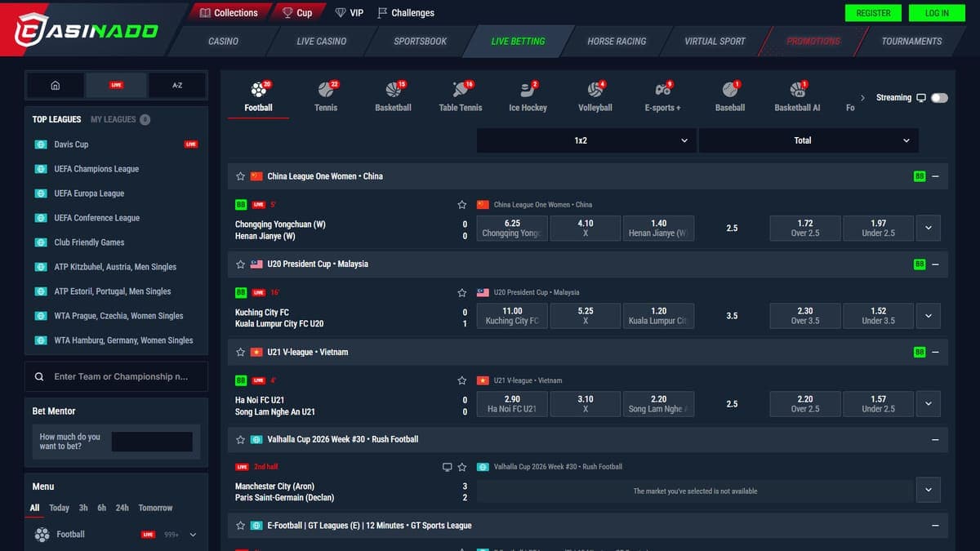The width and height of the screenshot is (980, 551).
Task: Expand more markets for Manchester City (Aron) match
Action: pyautogui.click(x=929, y=491)
